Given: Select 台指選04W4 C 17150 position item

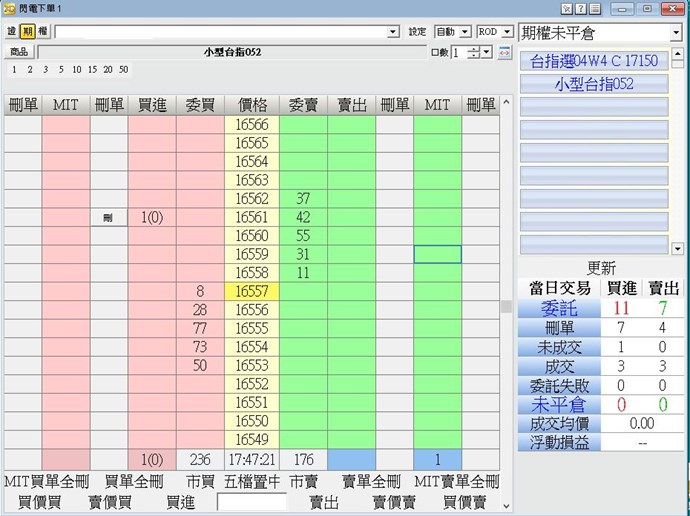Looking at the screenshot, I should click(593, 60).
